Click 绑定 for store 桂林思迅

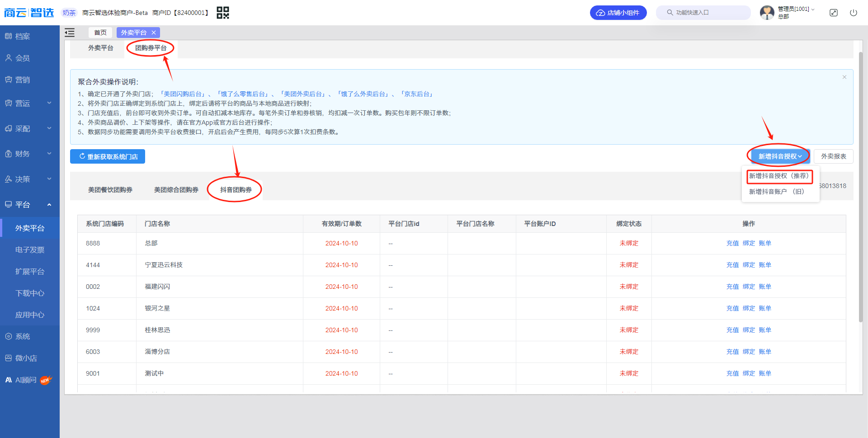coord(749,330)
